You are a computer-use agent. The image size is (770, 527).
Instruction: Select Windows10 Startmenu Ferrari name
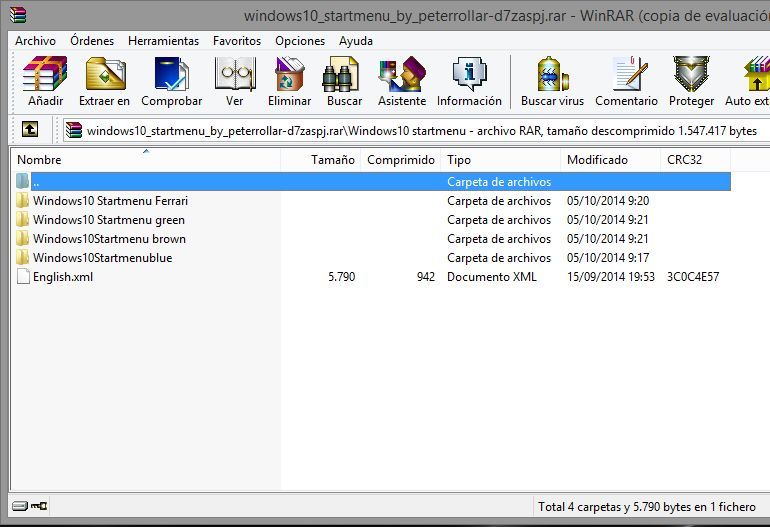point(110,201)
